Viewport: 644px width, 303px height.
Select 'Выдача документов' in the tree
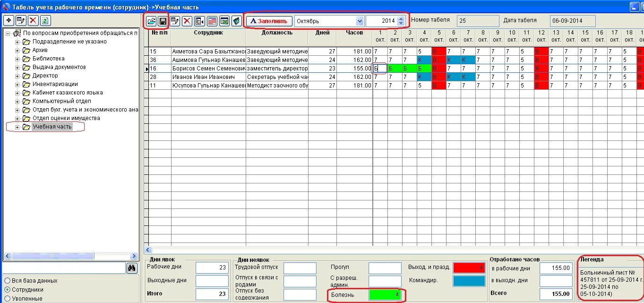click(59, 67)
